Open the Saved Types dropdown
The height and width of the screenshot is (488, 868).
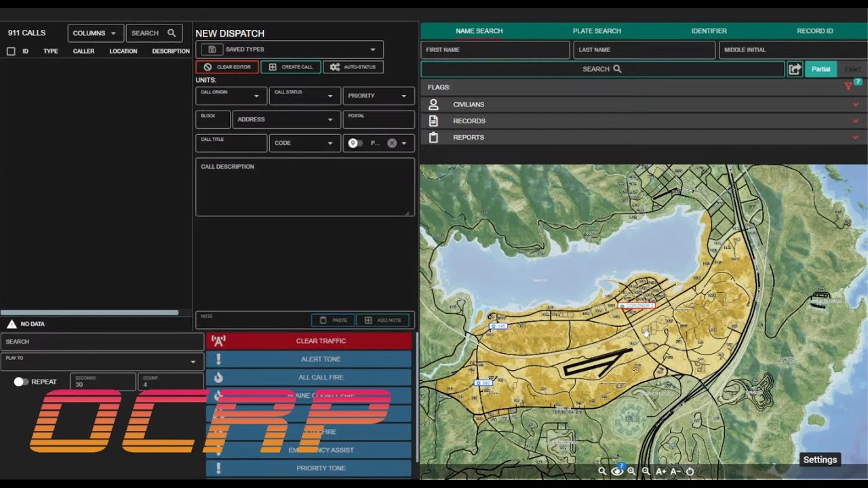tap(290, 49)
